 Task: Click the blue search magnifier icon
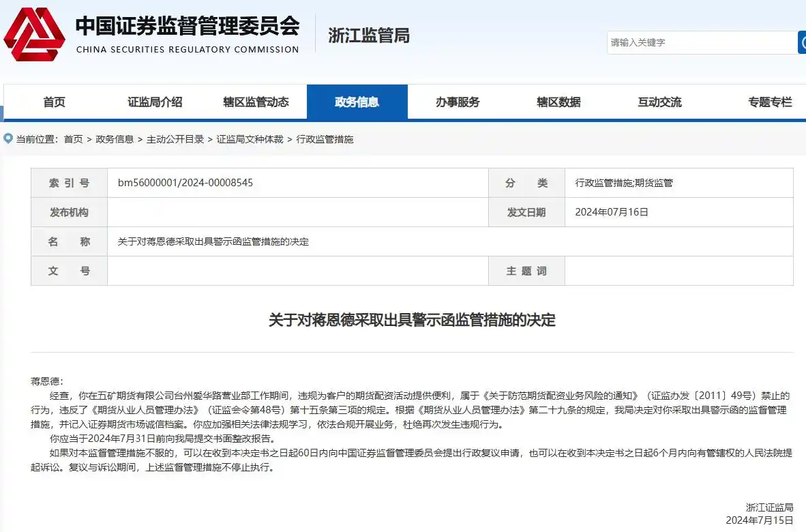[x=801, y=42]
